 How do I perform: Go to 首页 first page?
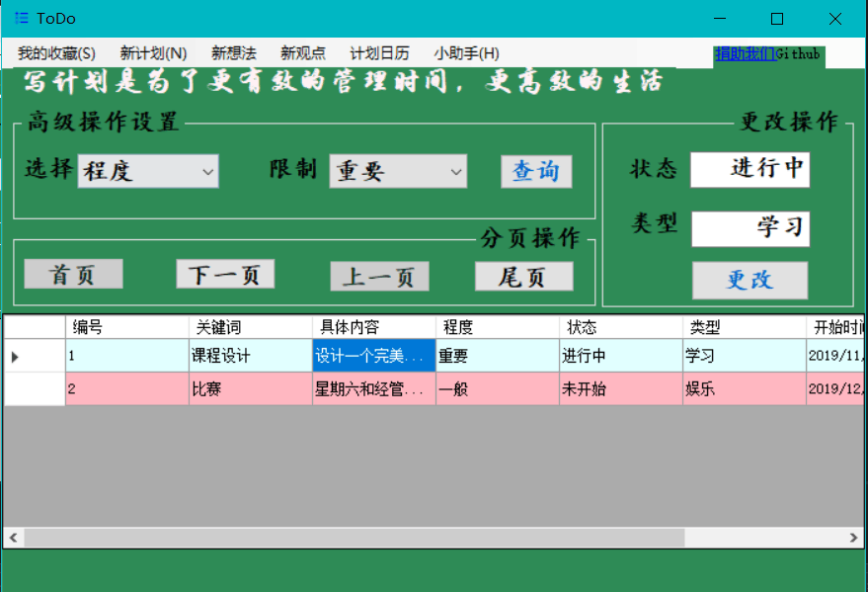click(73, 274)
